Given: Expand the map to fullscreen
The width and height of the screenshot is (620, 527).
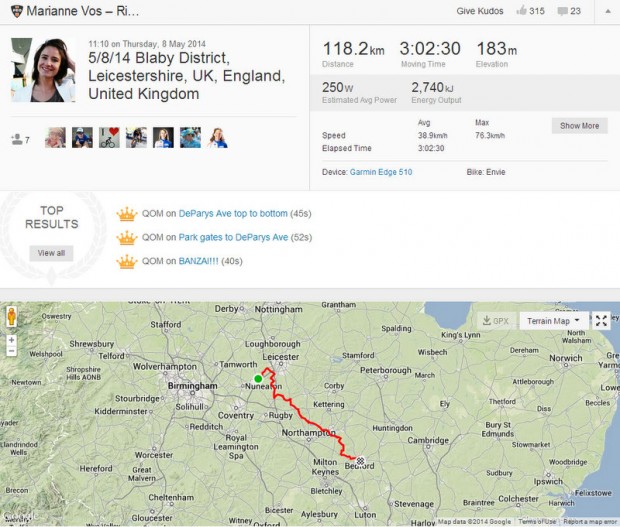Looking at the screenshot, I should tap(601, 321).
